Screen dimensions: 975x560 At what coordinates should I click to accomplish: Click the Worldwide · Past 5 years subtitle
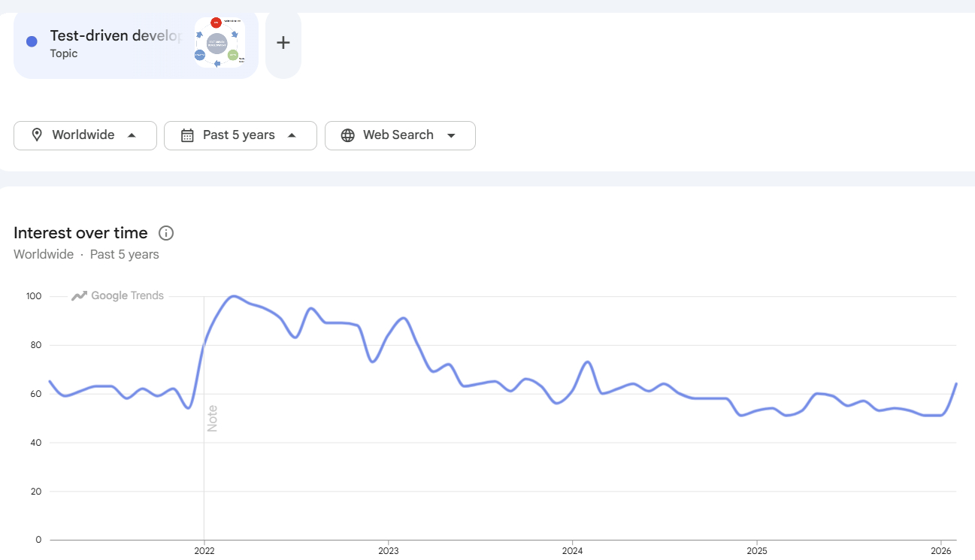[x=86, y=254]
